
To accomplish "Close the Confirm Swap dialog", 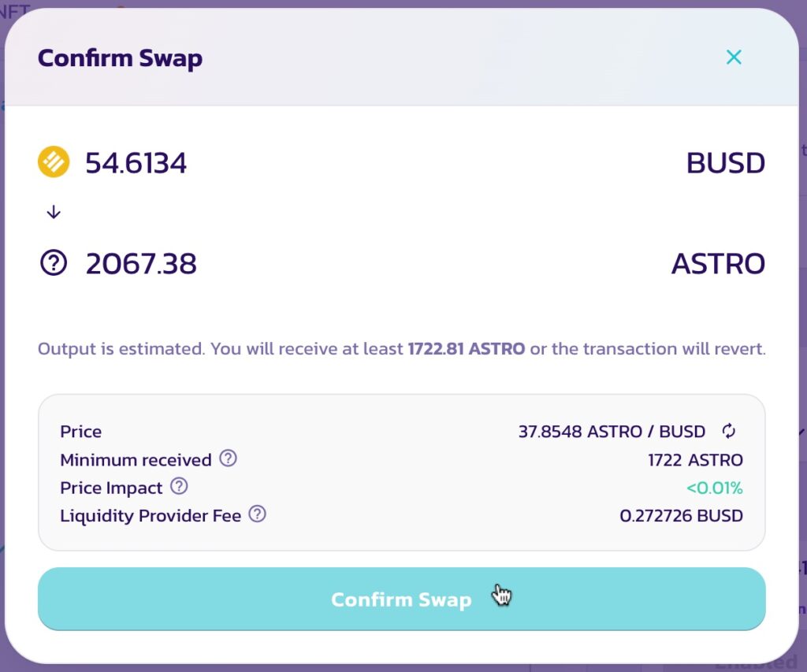I will click(734, 57).
